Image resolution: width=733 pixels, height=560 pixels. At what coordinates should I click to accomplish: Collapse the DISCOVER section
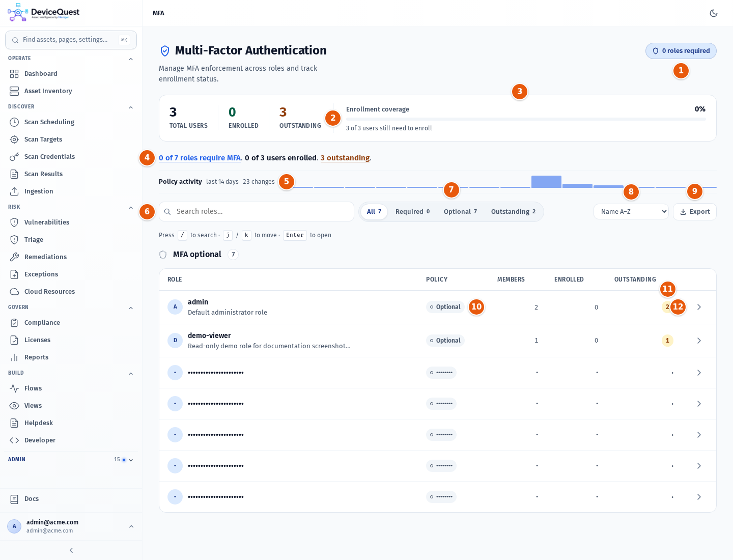point(131,107)
